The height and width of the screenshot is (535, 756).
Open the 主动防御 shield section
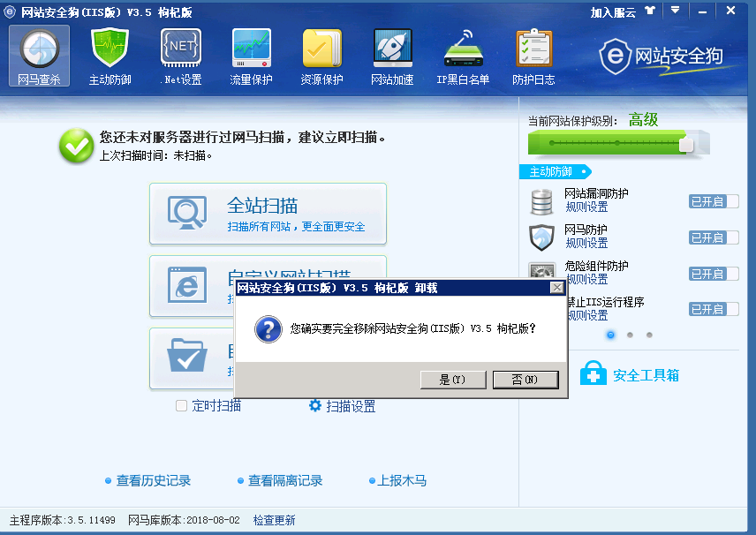pos(110,56)
